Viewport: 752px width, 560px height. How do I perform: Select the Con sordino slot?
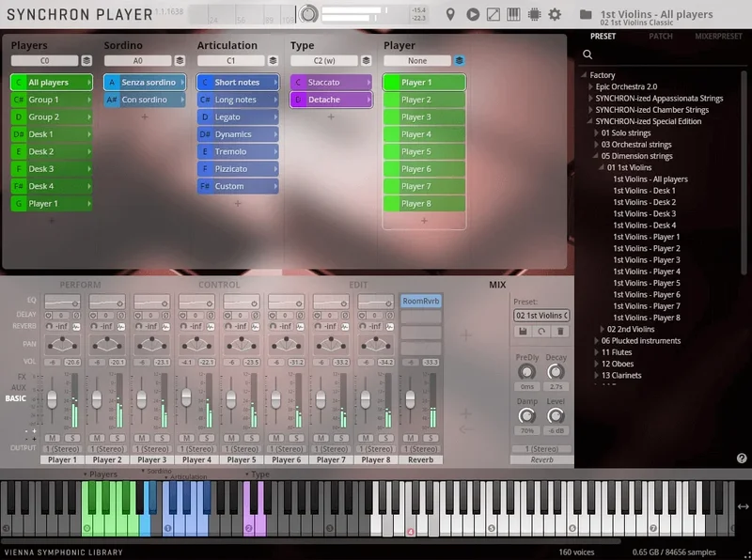(145, 100)
